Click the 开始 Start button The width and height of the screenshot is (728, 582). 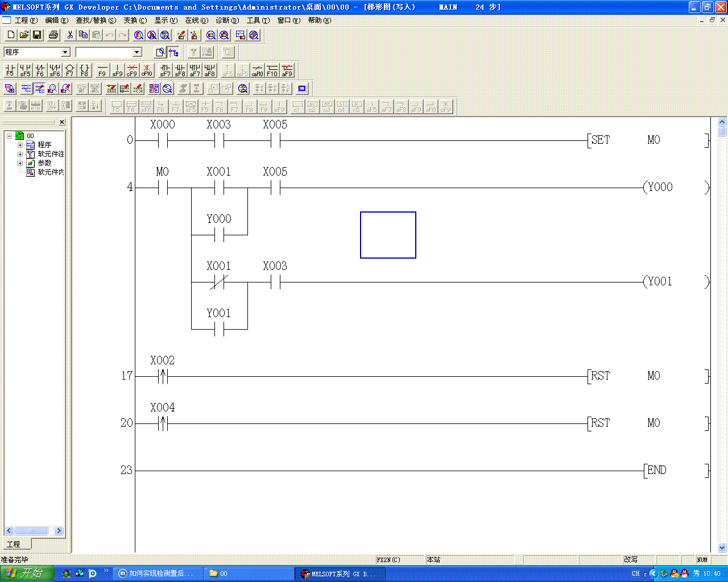point(27,573)
